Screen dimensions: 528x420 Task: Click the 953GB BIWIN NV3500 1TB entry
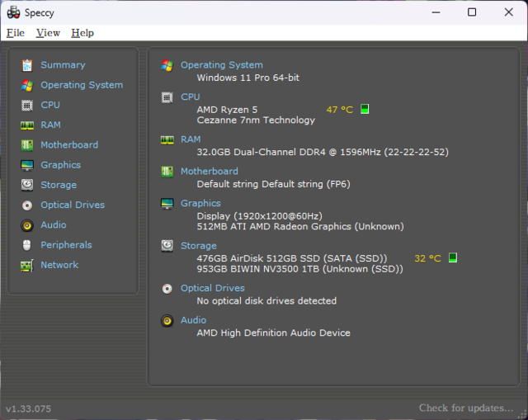[x=300, y=269]
